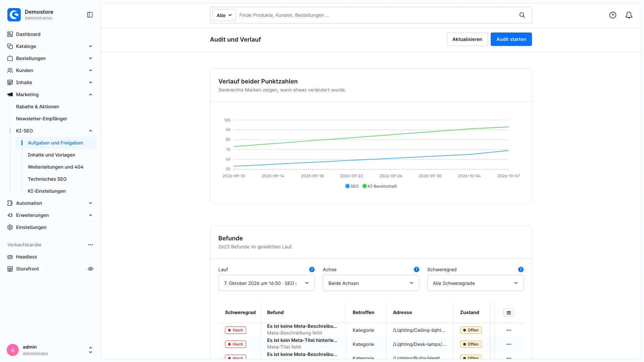Open the Alle search scope dropdown

pos(224,15)
